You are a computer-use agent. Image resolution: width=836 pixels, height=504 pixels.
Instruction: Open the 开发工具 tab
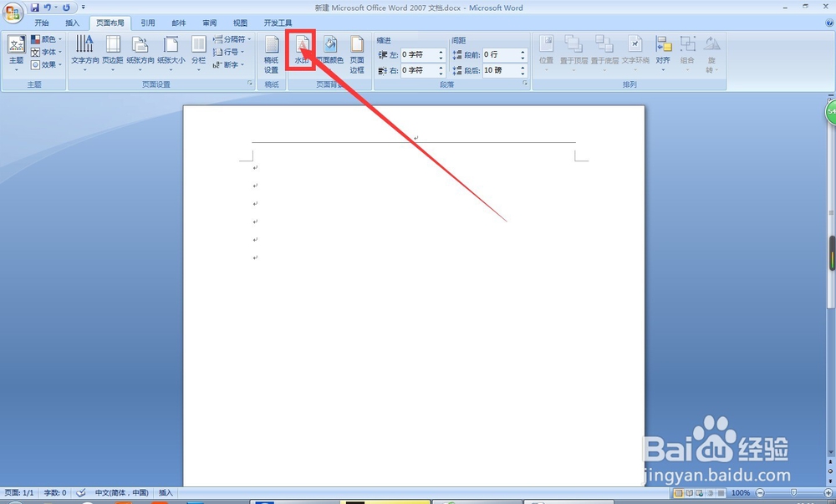click(278, 23)
